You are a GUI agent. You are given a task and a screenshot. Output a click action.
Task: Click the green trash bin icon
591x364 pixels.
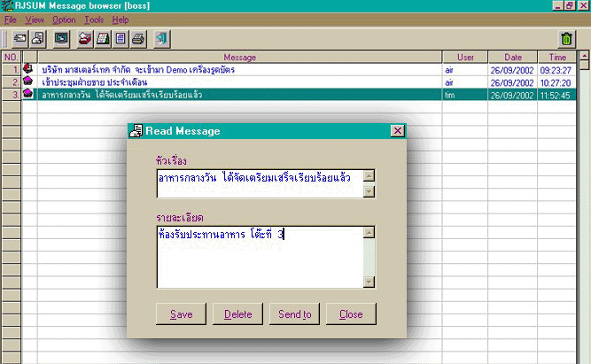point(566,39)
